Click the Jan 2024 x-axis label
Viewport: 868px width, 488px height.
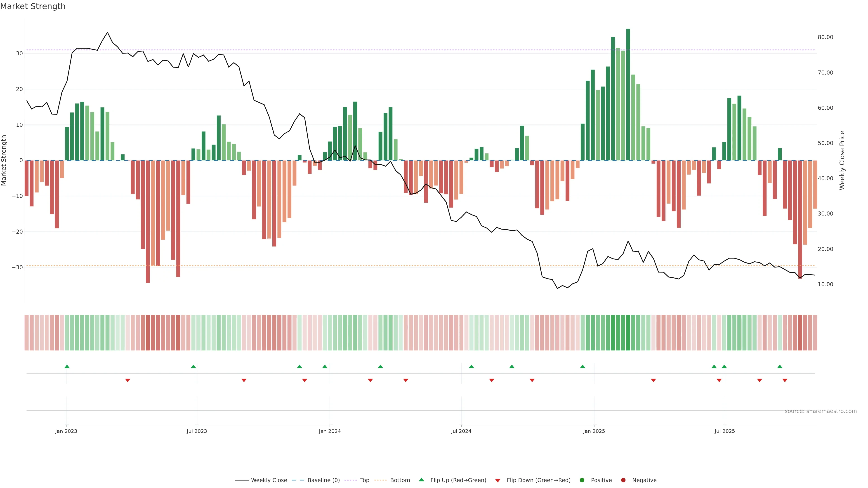pos(330,431)
